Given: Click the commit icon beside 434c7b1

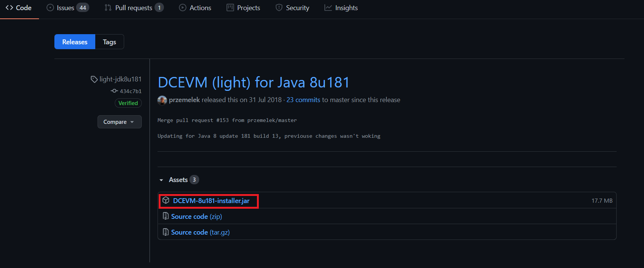Looking at the screenshot, I should 114,91.
